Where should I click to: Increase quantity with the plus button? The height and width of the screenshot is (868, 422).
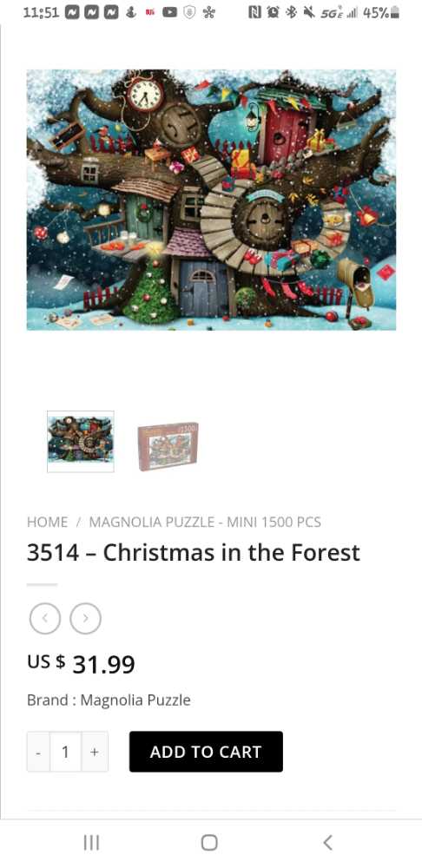tap(95, 752)
